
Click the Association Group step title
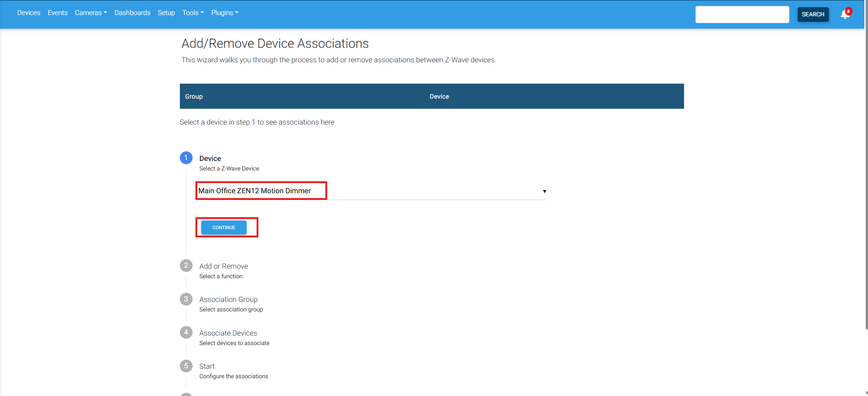click(x=228, y=300)
